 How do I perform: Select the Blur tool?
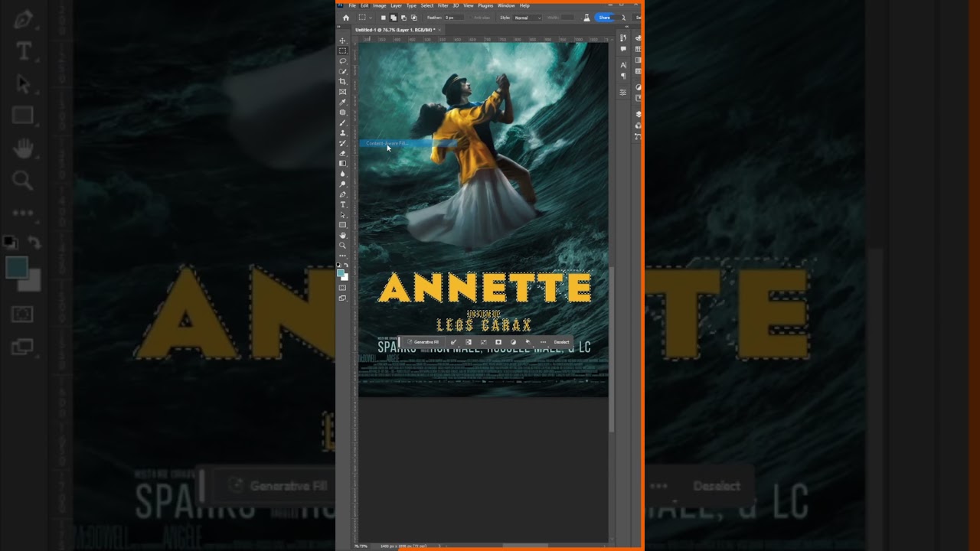(342, 174)
